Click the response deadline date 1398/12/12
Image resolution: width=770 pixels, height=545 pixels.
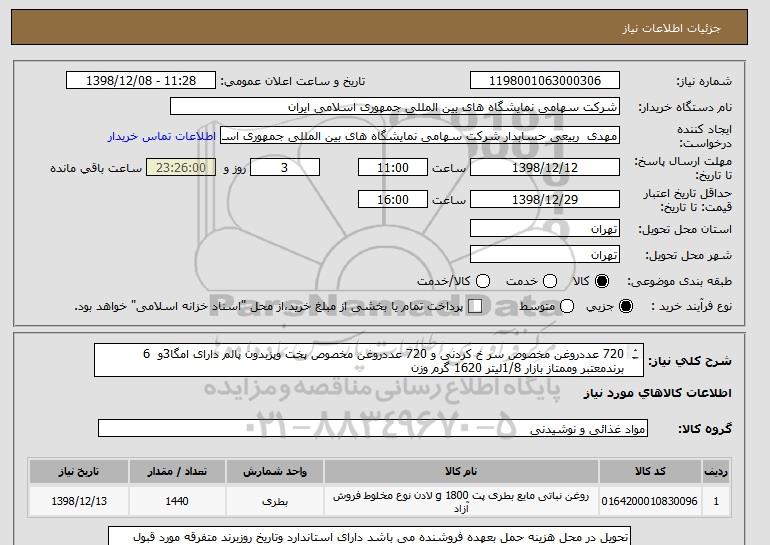pos(545,167)
